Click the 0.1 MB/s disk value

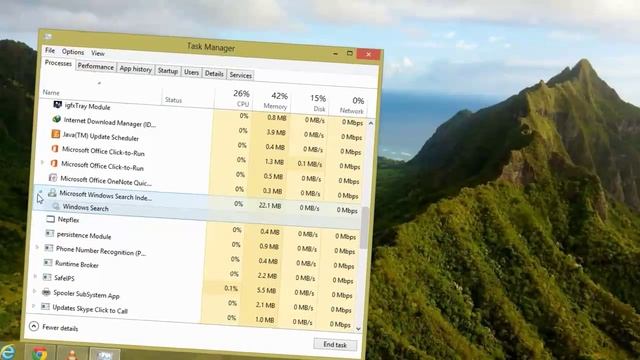(x=310, y=164)
